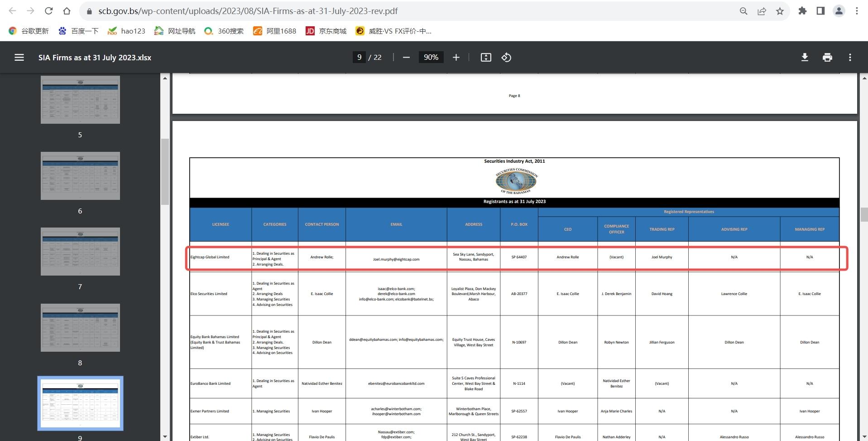868x441 pixels.
Task: Click the Lawrence Collie advising rep cell
Action: [x=734, y=294]
